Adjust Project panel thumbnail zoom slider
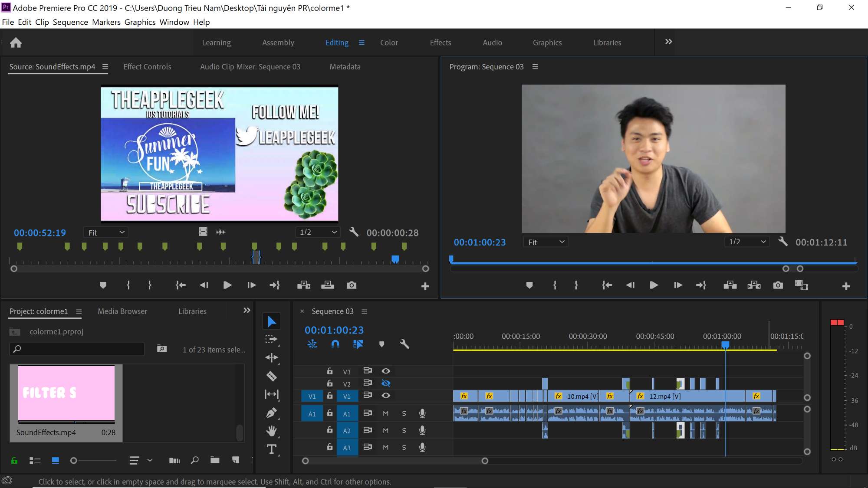 click(74, 461)
